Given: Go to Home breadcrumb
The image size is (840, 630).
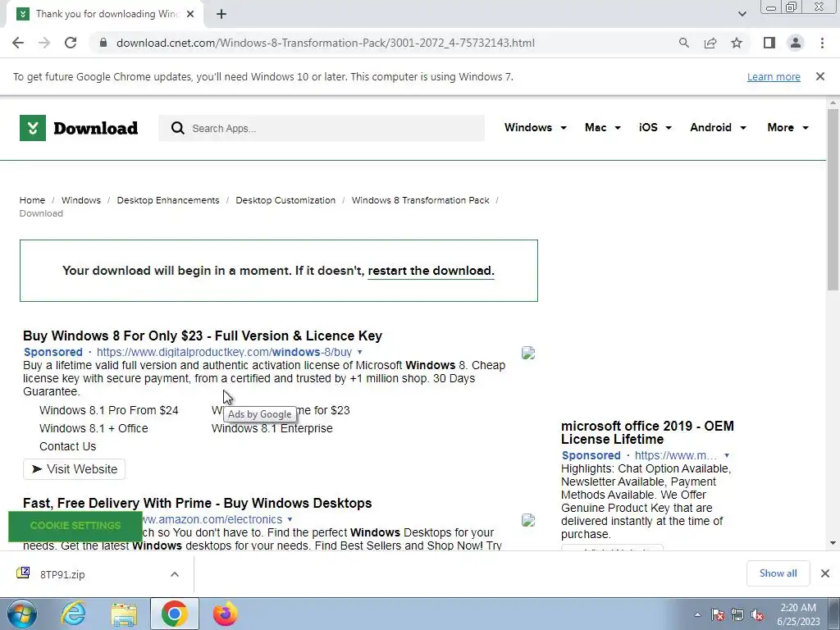Looking at the screenshot, I should tap(32, 200).
